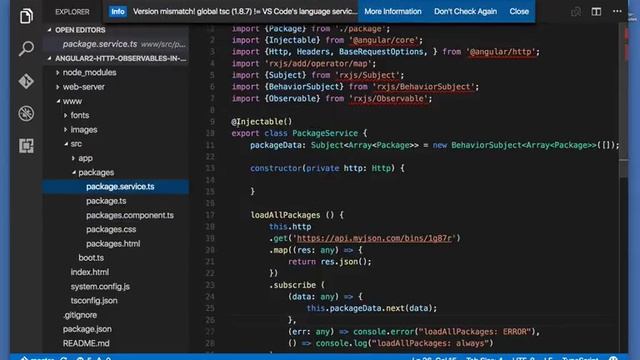Click the this.packageData.next(data) statement

(372, 308)
